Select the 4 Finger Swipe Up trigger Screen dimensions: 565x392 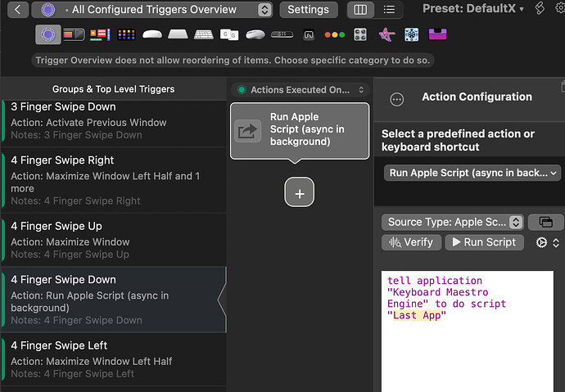pos(114,240)
